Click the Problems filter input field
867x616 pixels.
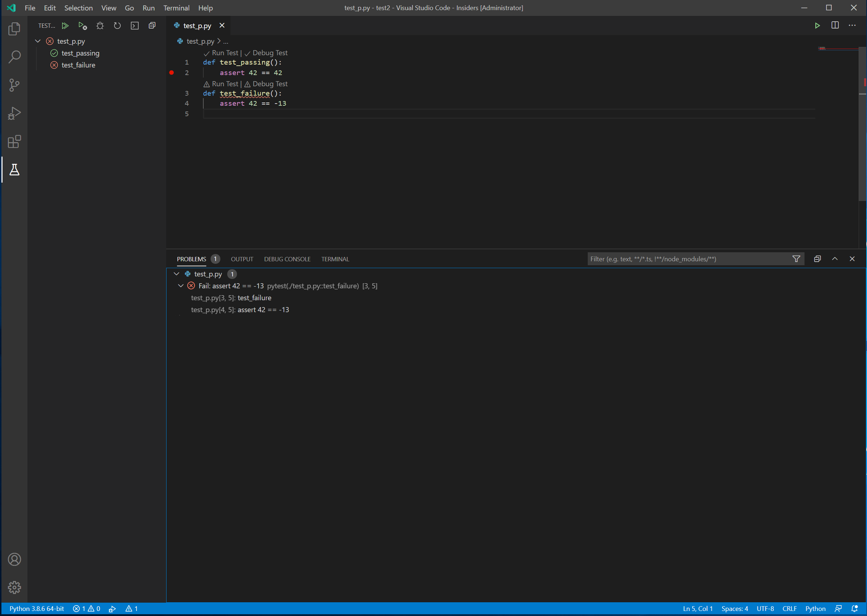coord(683,259)
